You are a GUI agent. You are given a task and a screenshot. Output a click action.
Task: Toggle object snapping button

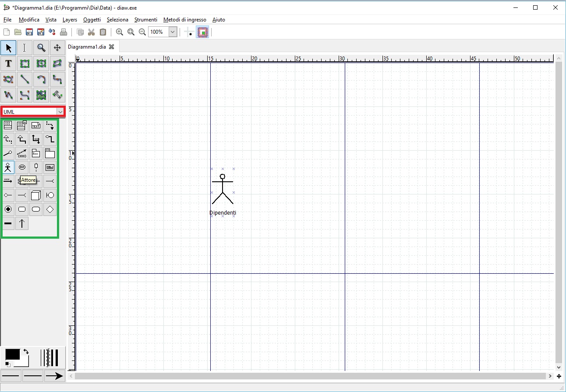202,32
